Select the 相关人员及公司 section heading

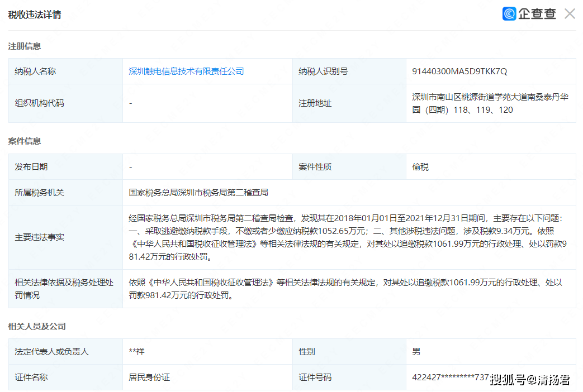37,326
